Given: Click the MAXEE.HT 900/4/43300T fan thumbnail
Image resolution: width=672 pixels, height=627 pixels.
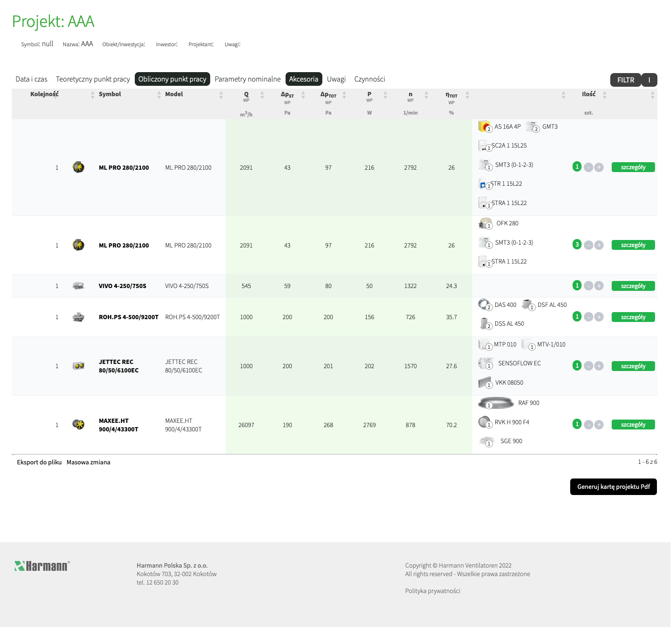Looking at the screenshot, I should [78, 424].
